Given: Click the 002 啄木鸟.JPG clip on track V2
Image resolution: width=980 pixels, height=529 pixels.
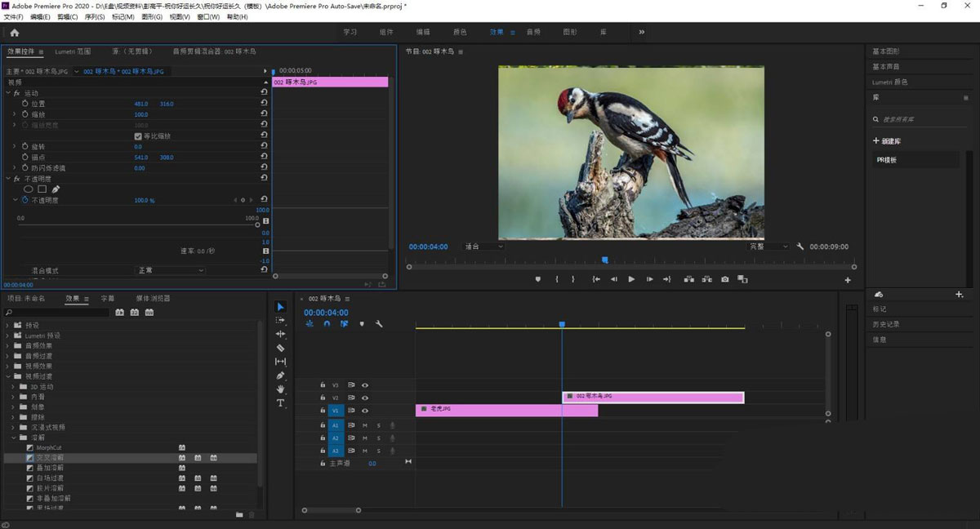Looking at the screenshot, I should (653, 397).
